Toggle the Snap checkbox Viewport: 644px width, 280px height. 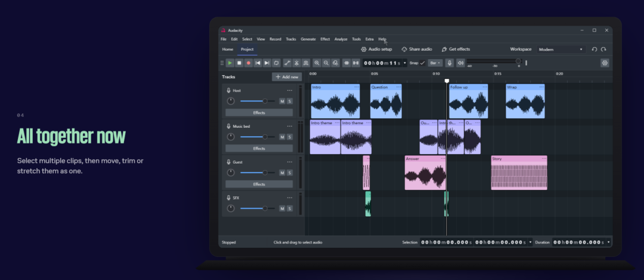pyautogui.click(x=423, y=63)
